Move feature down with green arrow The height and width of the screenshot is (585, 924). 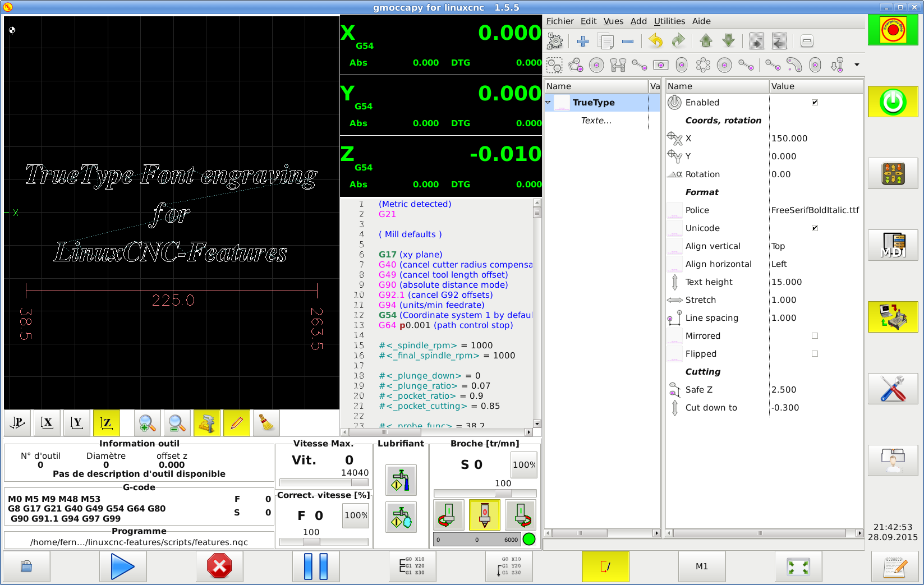pos(729,41)
